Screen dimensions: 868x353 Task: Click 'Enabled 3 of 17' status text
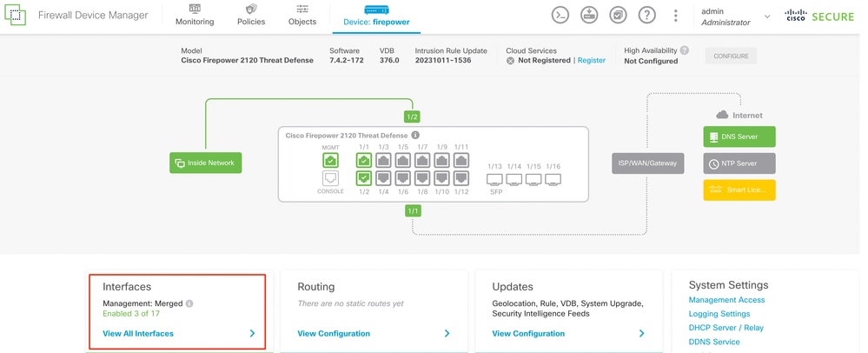131,314
